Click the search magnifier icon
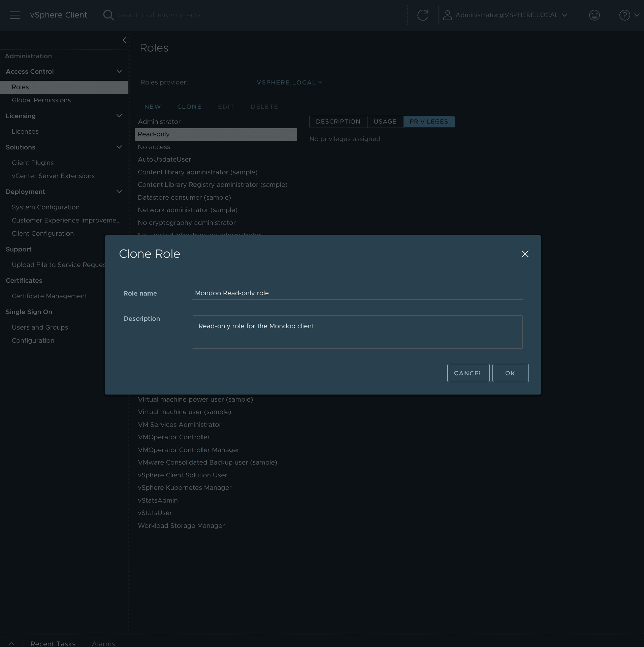This screenshot has width=644, height=647. coord(108,15)
